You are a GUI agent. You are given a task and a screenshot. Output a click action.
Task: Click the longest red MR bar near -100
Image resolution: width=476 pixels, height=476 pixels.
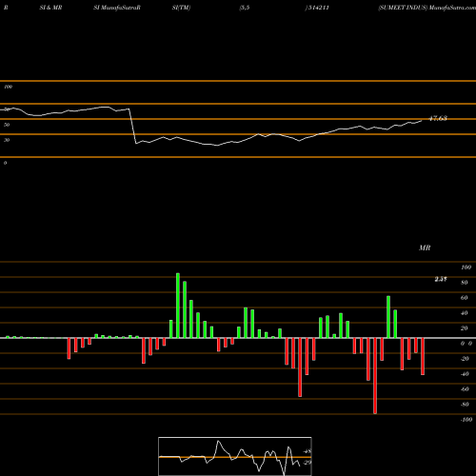point(375,376)
